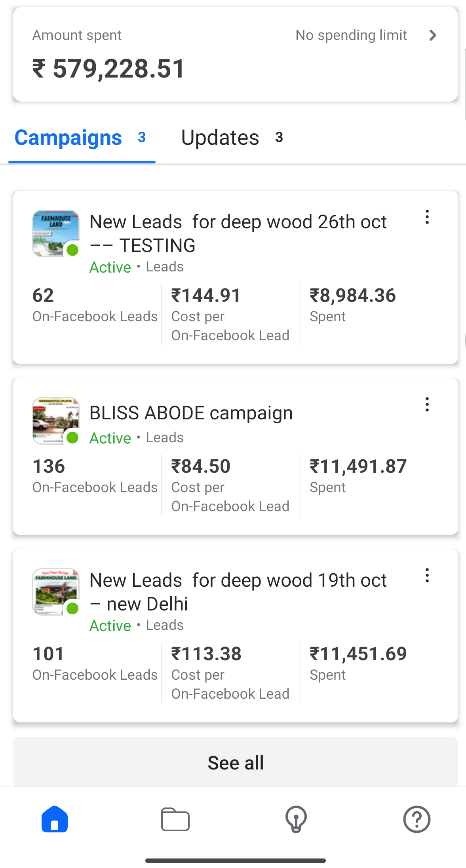Open the lightbulb insights icon
Screen dimensions: 466x868
tap(296, 819)
